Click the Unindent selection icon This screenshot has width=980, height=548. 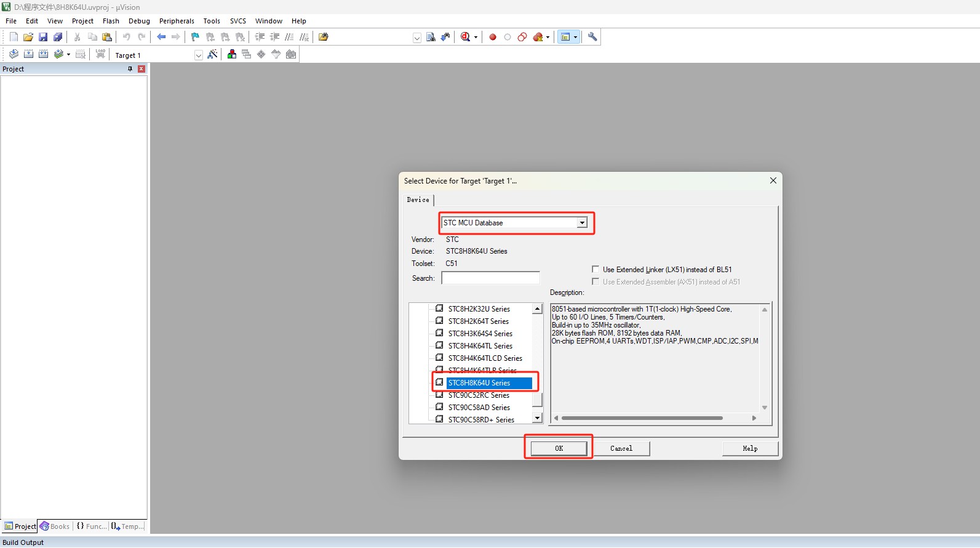point(274,37)
